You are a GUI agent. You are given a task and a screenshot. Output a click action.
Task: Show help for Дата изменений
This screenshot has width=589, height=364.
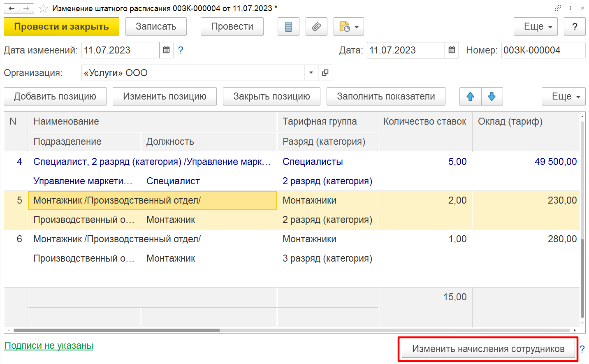pos(181,50)
